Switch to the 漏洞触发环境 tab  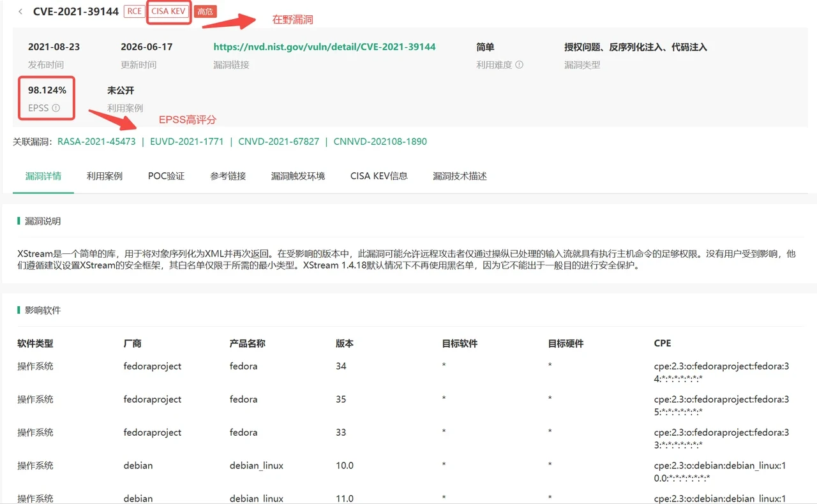298,176
